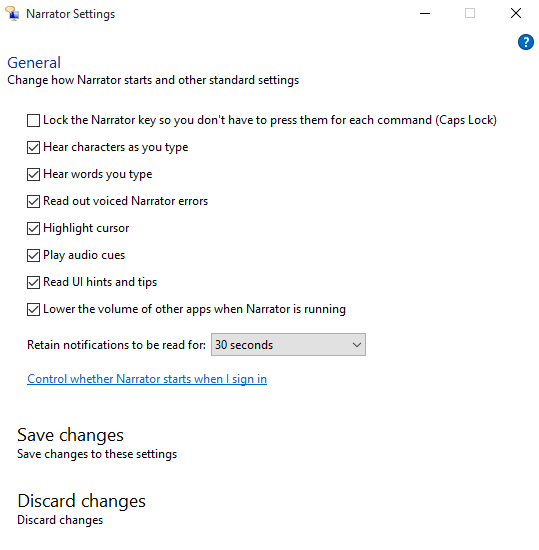Open Control whether Narrator starts when I sign in
Screen dimensions: 539x550
pos(147,379)
